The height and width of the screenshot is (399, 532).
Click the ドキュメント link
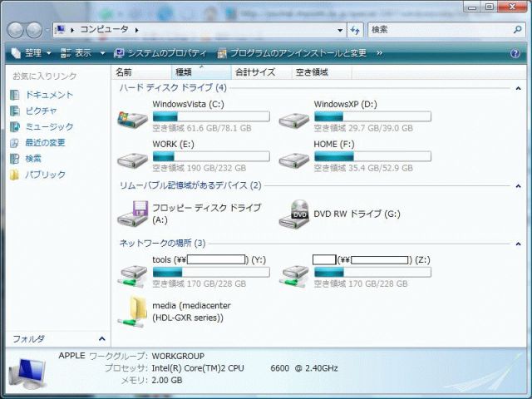49,95
